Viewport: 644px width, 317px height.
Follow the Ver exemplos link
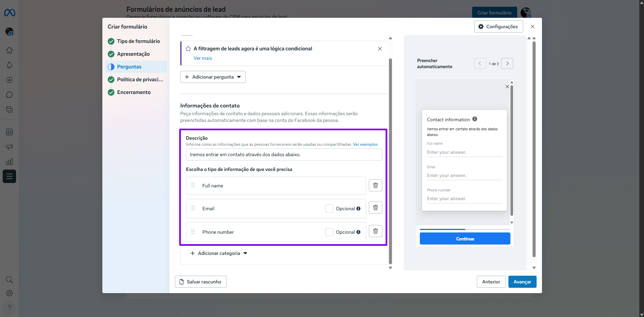click(365, 144)
